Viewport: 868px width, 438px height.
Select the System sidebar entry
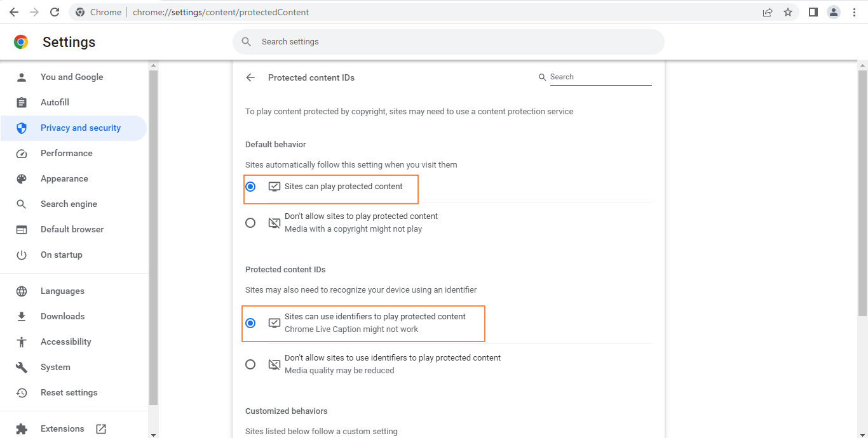pyautogui.click(x=55, y=367)
